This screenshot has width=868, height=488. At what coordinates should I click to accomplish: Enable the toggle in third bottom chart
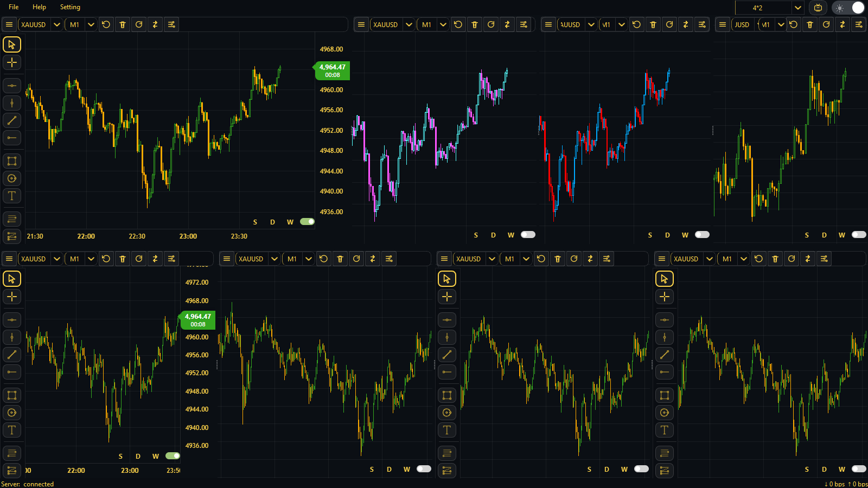[x=641, y=469]
